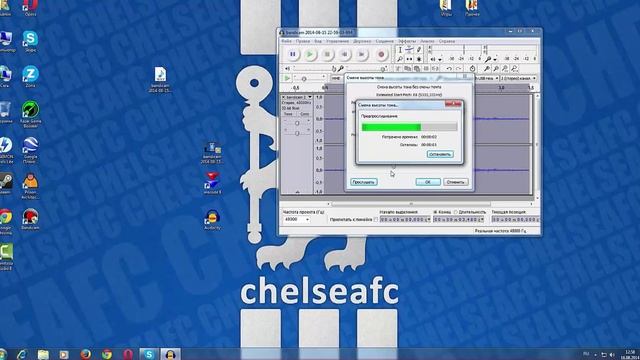Open the 'Файл' menu
The width and height of the screenshot is (640, 360).
point(287,41)
